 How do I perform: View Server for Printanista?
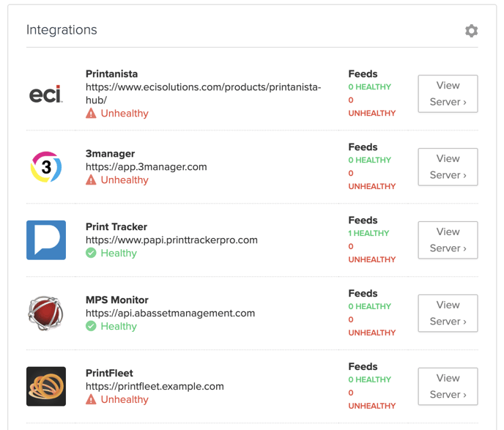[x=448, y=94]
